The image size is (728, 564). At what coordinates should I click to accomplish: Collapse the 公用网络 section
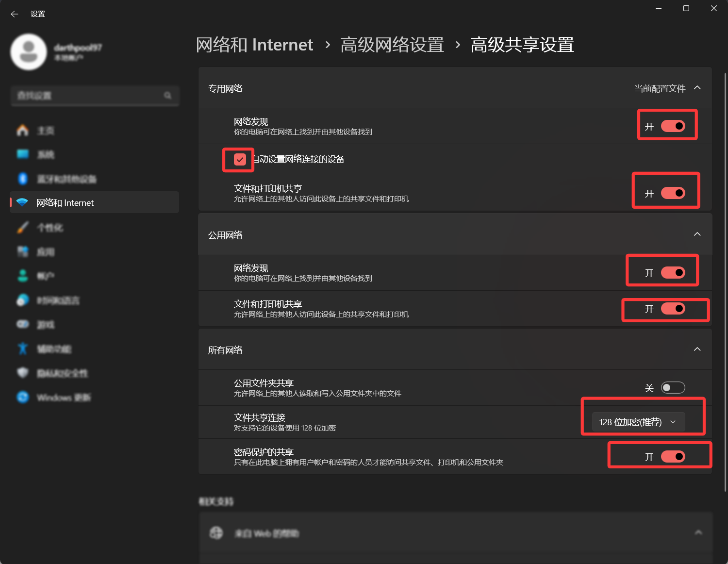pos(697,234)
